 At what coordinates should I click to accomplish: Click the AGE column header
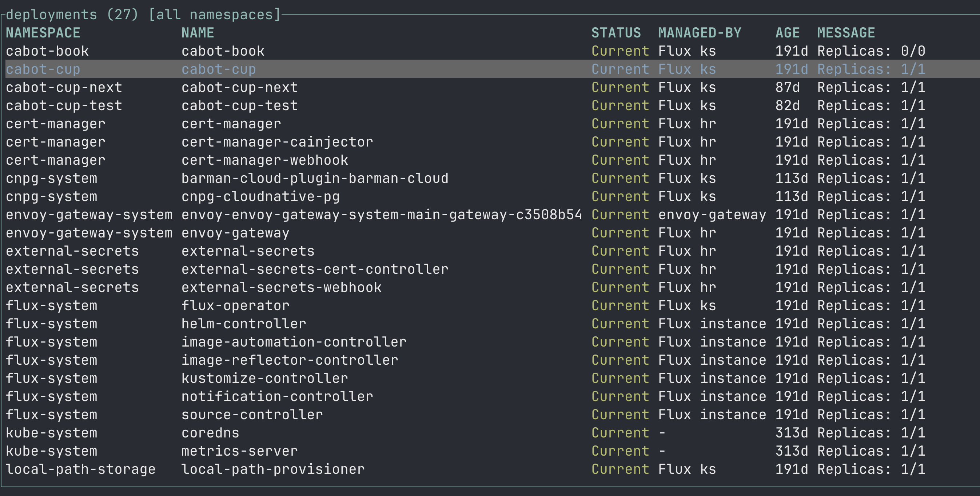click(x=788, y=33)
